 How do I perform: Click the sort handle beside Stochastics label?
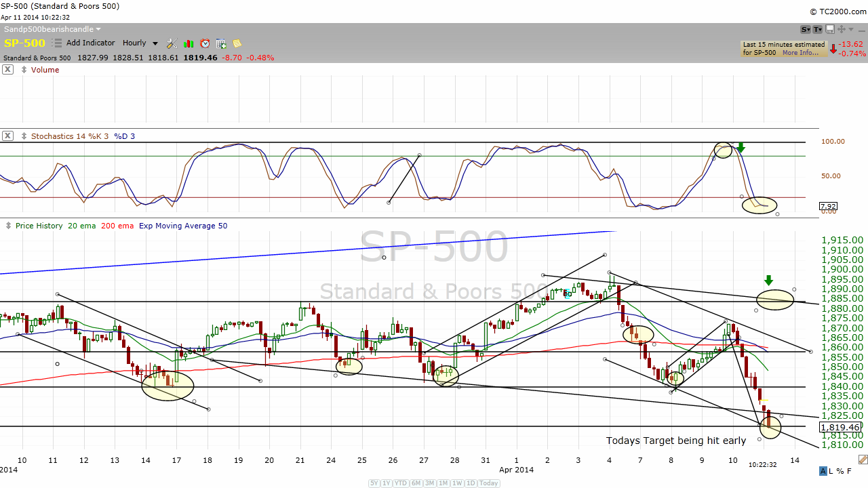pos(24,136)
